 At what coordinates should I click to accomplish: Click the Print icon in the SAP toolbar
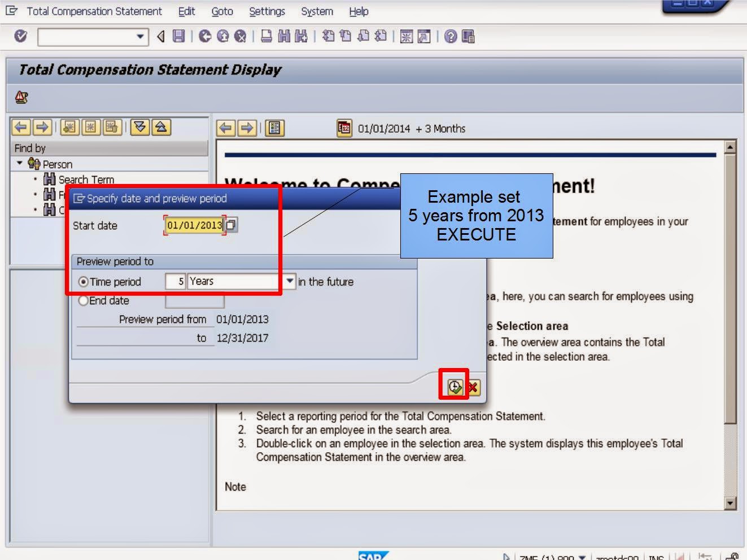click(x=266, y=36)
